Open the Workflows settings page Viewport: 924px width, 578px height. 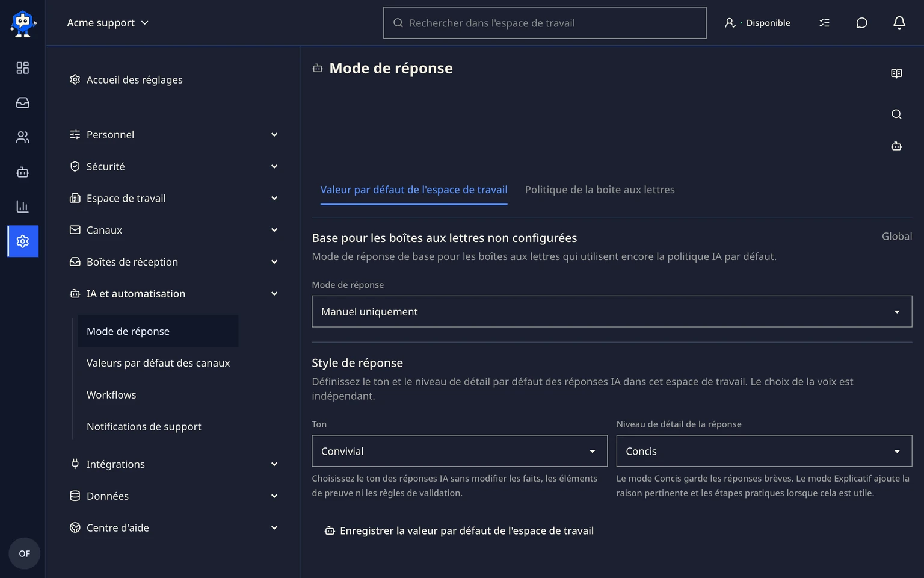pos(158,395)
